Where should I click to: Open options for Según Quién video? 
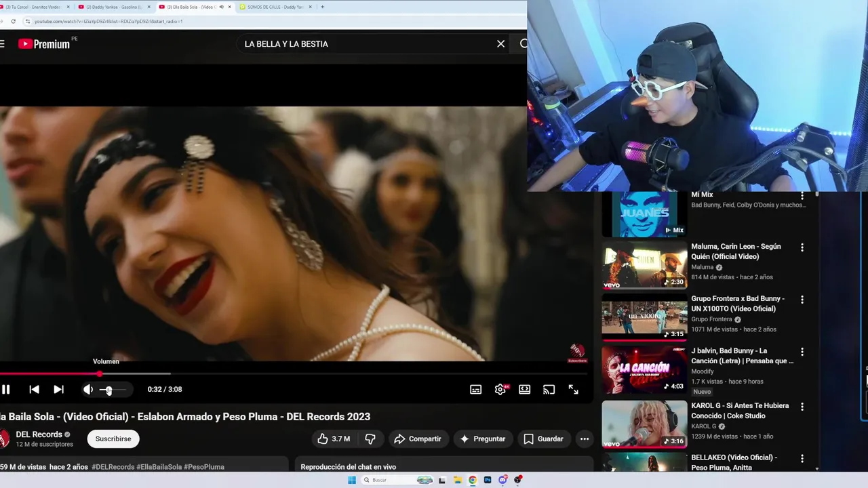[802, 247]
